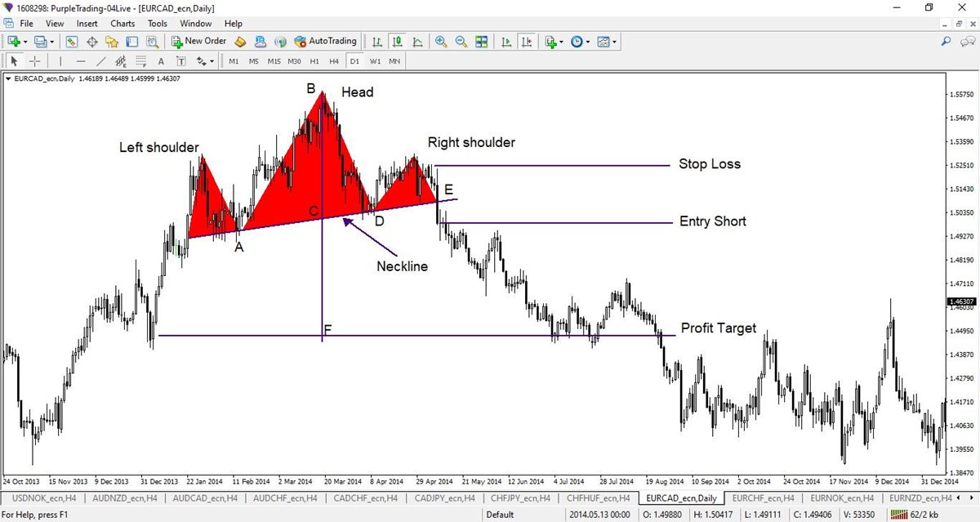Image resolution: width=980 pixels, height=522 pixels.
Task: Toggle Chart Shift icon
Action: pos(527,41)
